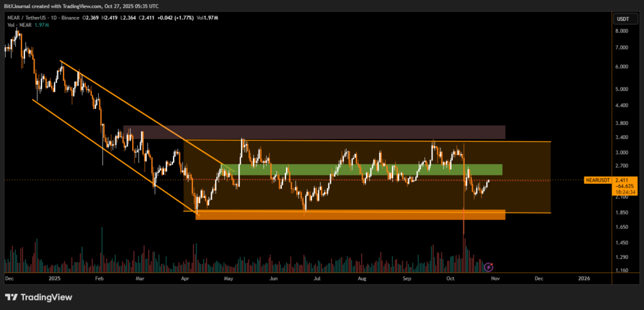
Task: Select the orange support zone rectangle
Action: (x=352, y=215)
